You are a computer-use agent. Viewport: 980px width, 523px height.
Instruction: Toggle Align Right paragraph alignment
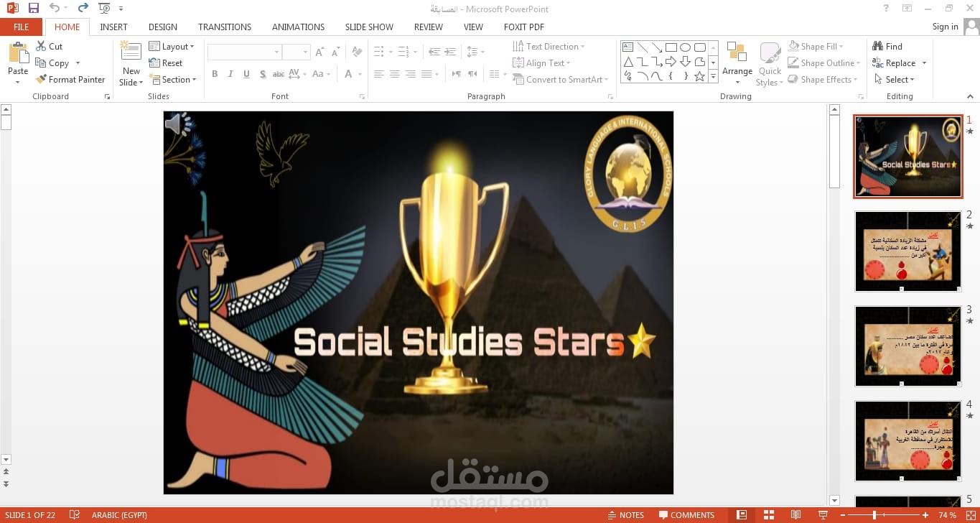click(411, 74)
